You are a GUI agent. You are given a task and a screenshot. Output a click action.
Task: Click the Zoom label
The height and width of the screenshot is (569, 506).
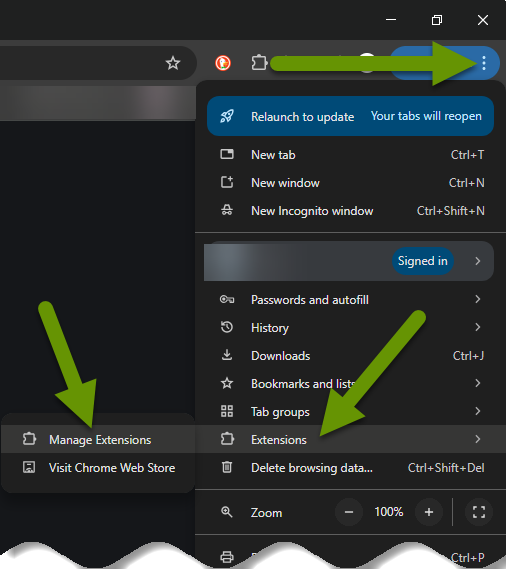point(266,512)
